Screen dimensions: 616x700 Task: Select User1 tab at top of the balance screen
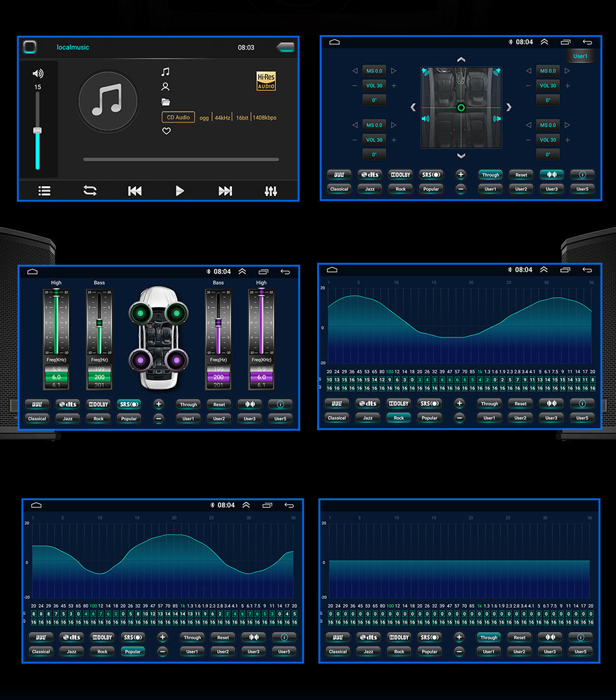[580, 56]
